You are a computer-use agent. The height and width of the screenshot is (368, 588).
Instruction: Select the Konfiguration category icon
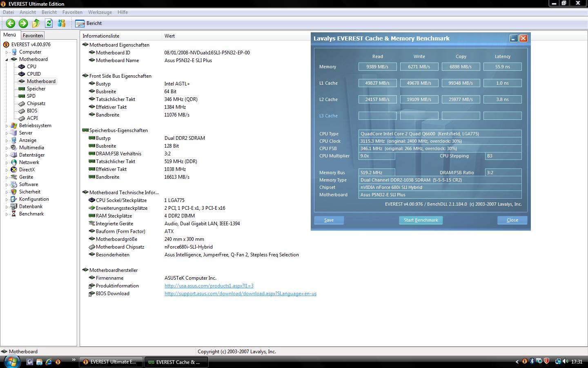(x=14, y=199)
